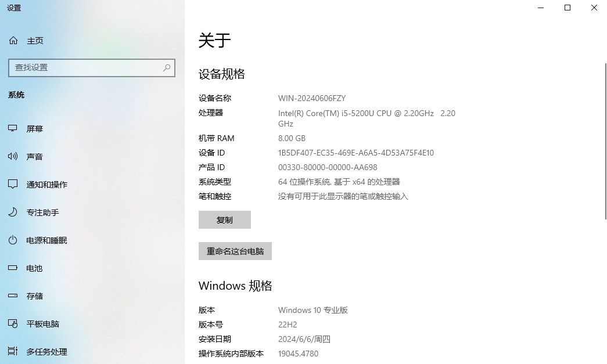Viewport: 607px width, 364px height.
Task: Open 多任务处理 via its windows icon
Action: (x=13, y=352)
